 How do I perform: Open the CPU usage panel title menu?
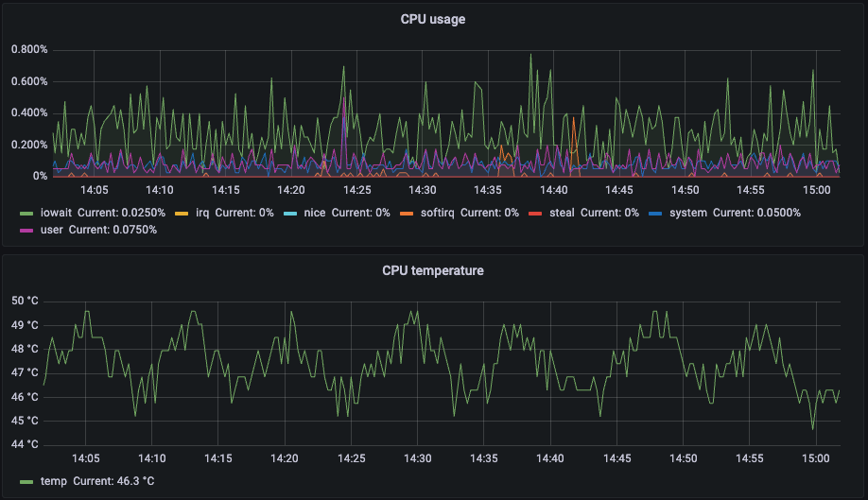click(433, 19)
